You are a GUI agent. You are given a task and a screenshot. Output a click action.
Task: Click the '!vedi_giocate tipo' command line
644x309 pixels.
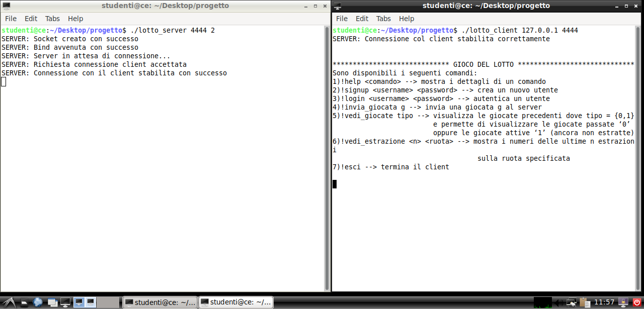tap(484, 116)
